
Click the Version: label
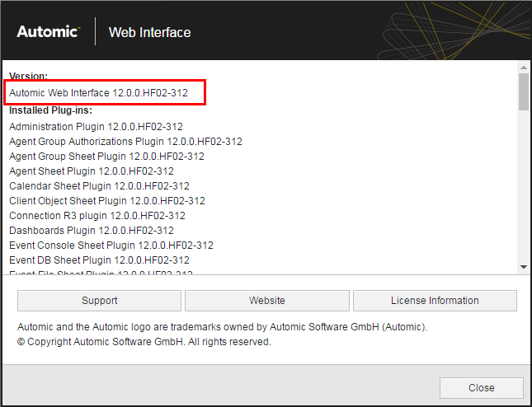coord(29,76)
